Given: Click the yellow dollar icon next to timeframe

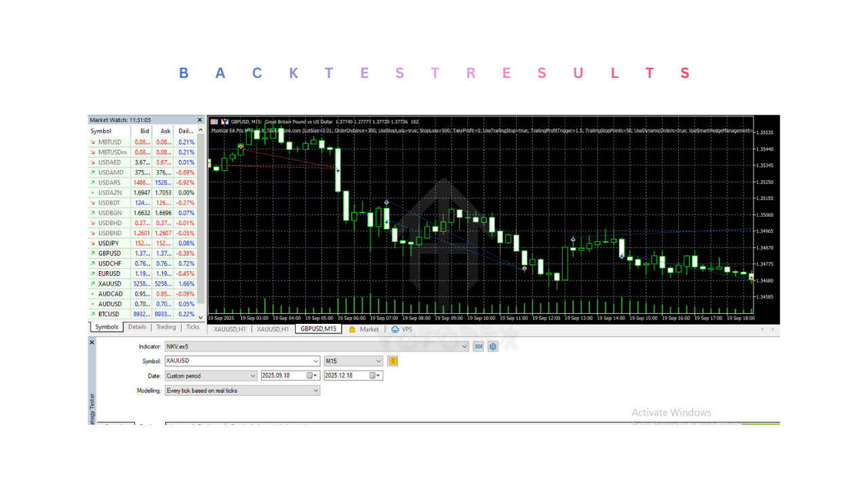Looking at the screenshot, I should [x=392, y=361].
